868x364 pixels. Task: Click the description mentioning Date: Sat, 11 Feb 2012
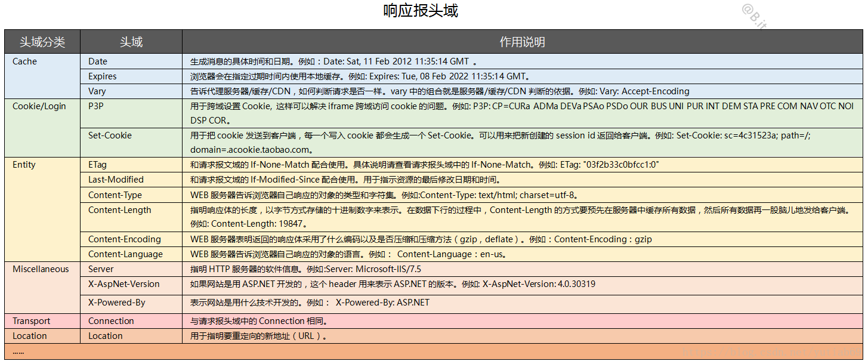click(x=522, y=61)
